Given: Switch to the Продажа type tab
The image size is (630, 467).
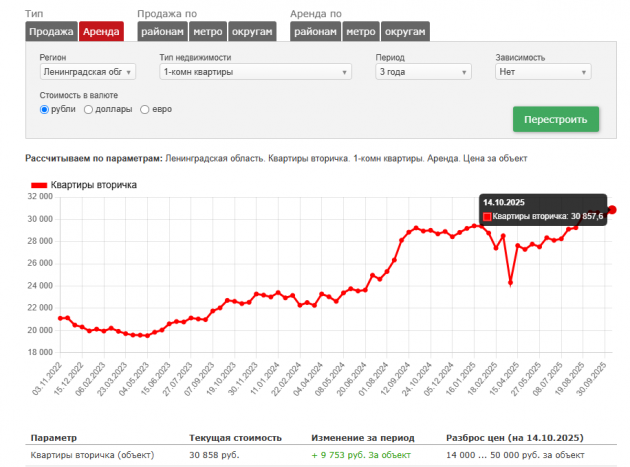Looking at the screenshot, I should (x=51, y=32).
